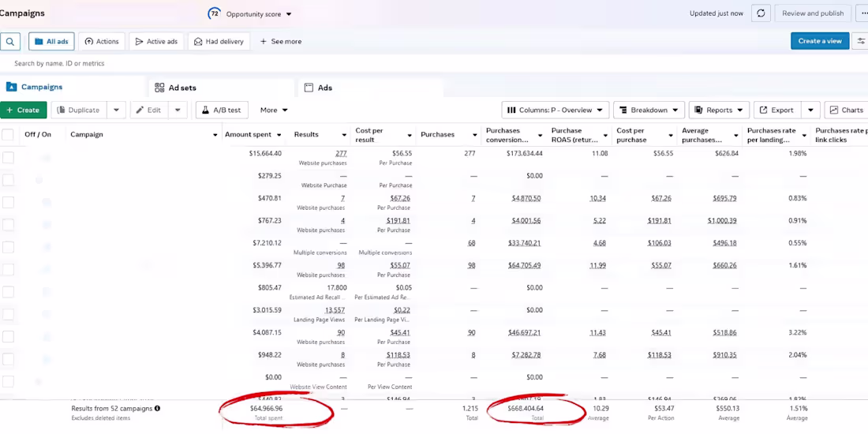The width and height of the screenshot is (868, 434).
Task: Open the Breakdown dropdown
Action: pos(649,110)
